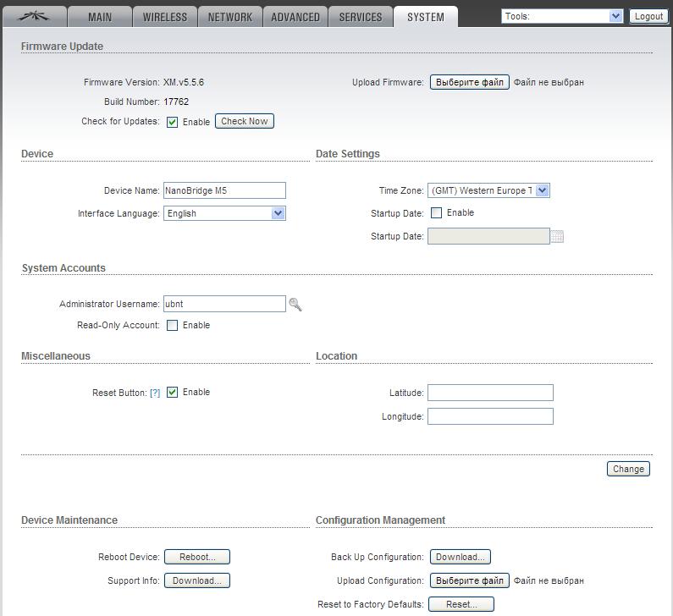Expand the Interface Language dropdown

point(224,214)
